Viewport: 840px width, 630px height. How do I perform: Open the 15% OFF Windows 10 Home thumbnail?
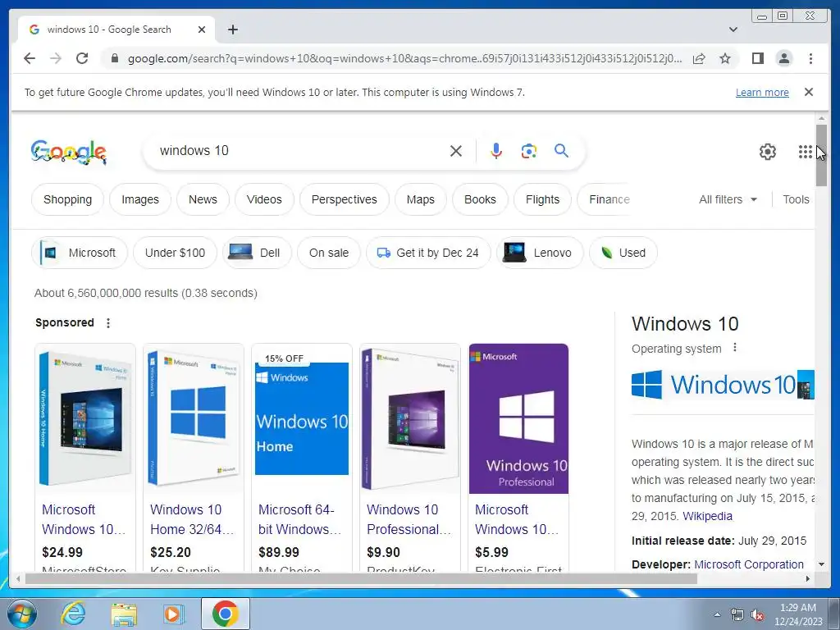pyautogui.click(x=302, y=418)
